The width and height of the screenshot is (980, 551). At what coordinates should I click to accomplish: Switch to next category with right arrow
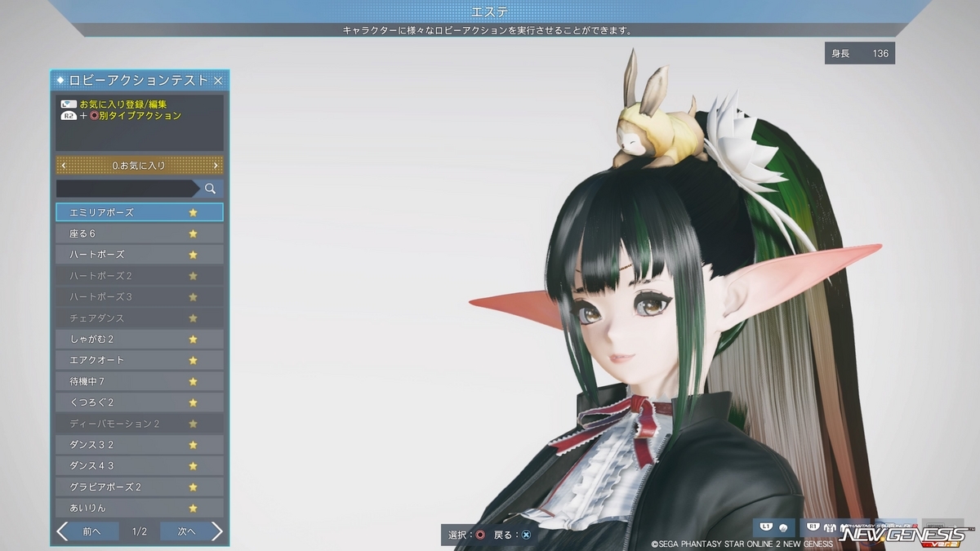(216, 166)
